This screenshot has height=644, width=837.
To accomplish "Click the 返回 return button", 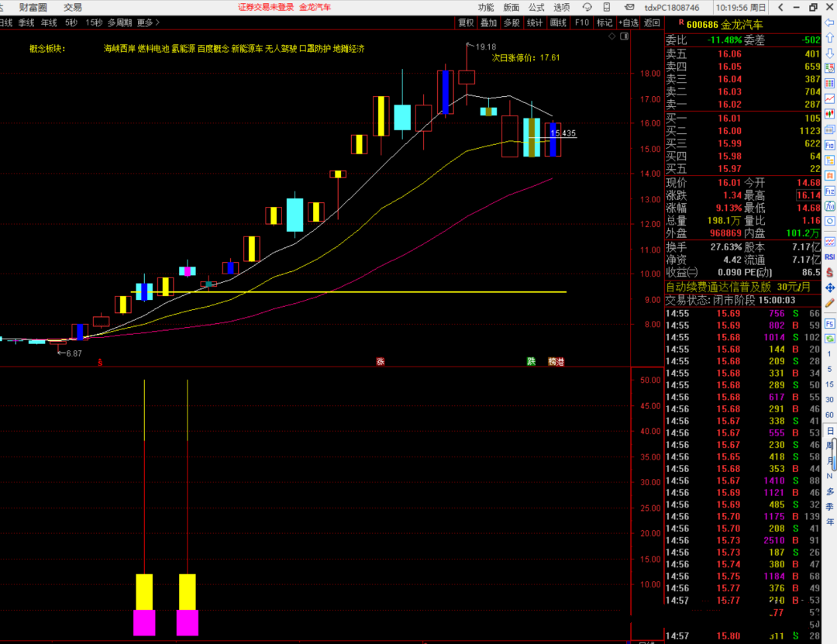I will [653, 23].
